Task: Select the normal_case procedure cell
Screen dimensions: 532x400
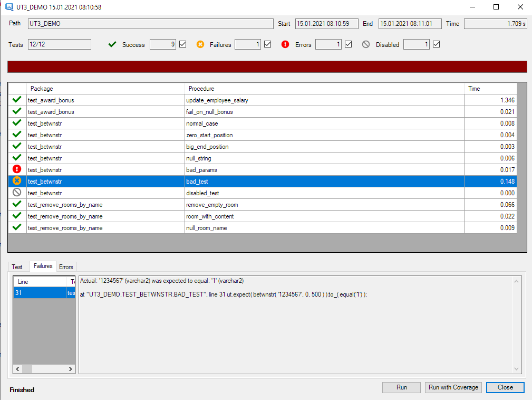Action: [324, 123]
